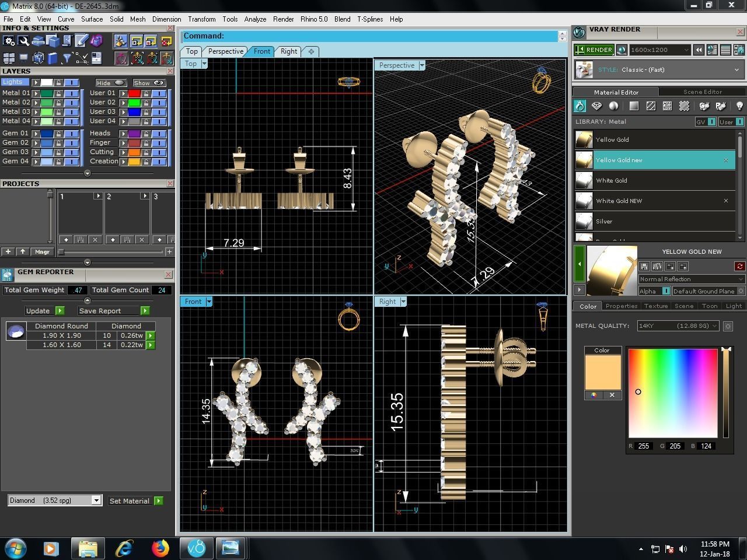Click Update in Gem Reporter
The image size is (747, 560).
pyautogui.click(x=44, y=311)
